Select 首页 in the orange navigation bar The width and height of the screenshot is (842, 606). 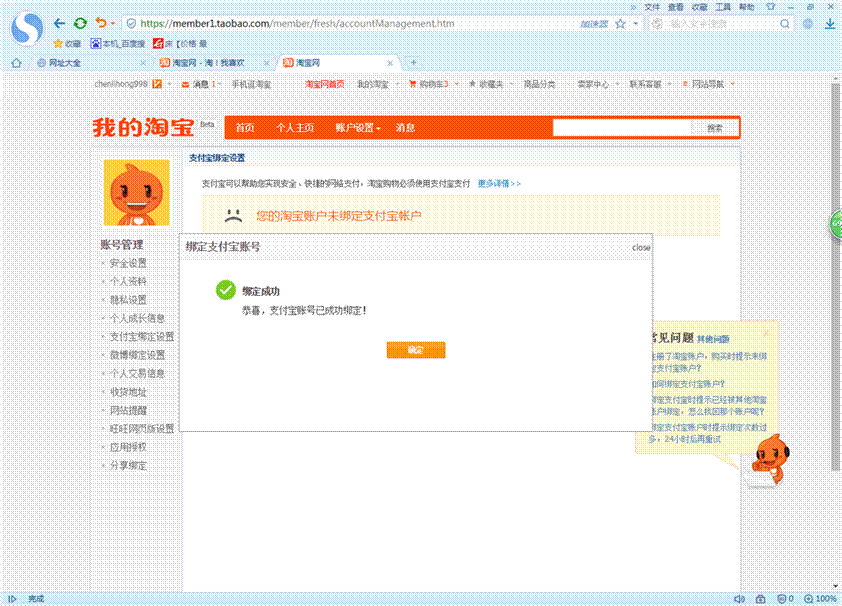tap(245, 128)
